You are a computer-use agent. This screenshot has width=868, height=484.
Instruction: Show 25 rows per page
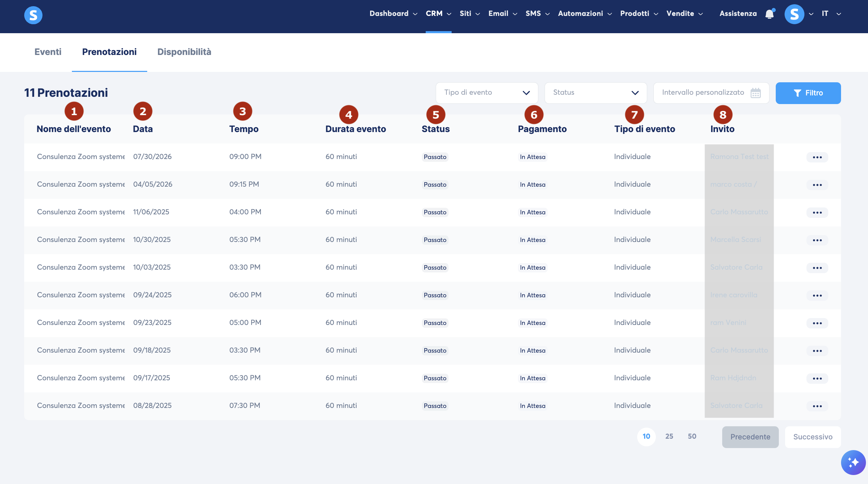point(669,437)
